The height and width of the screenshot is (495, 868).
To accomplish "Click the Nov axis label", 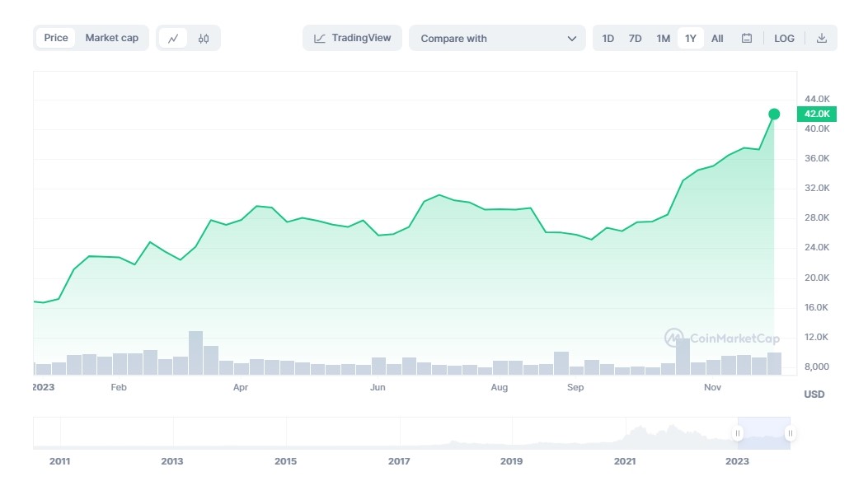I will [712, 387].
